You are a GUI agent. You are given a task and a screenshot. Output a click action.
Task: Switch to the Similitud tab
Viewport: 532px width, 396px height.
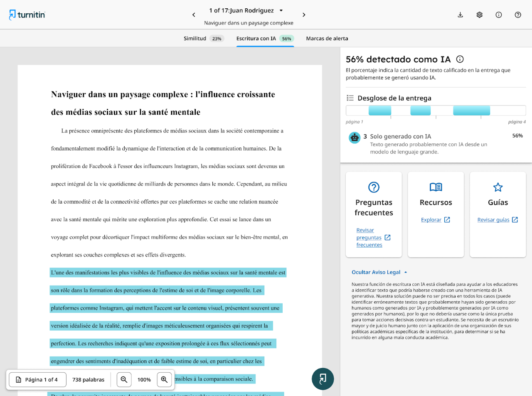195,38
